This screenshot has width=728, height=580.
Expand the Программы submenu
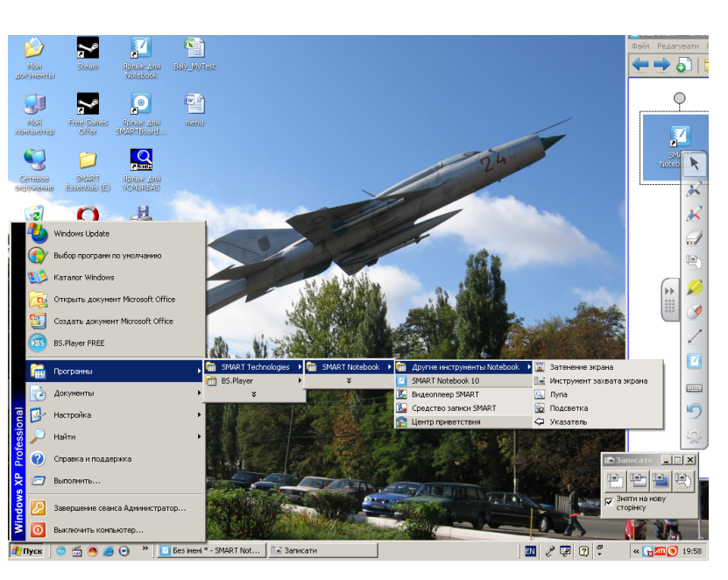pos(116,371)
